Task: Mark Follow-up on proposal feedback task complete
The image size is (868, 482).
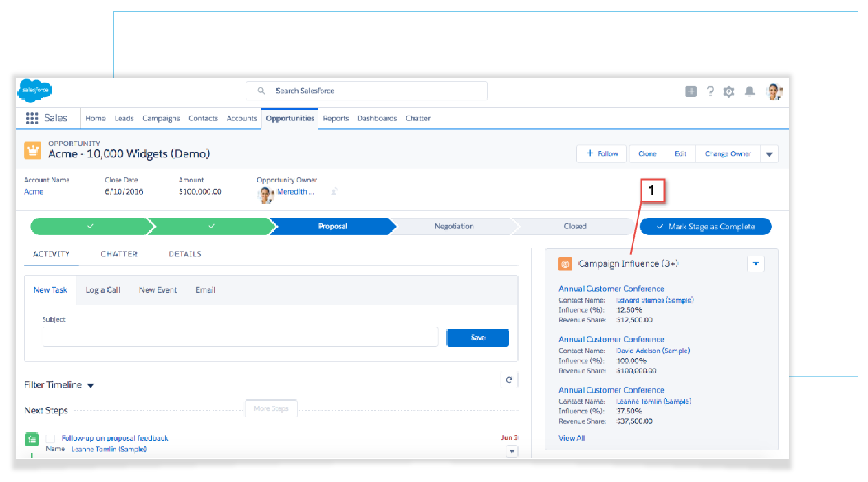Action: point(50,439)
